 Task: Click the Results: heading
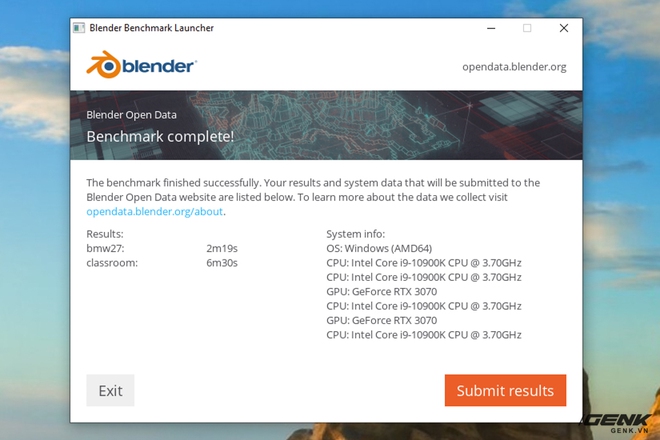(x=105, y=234)
